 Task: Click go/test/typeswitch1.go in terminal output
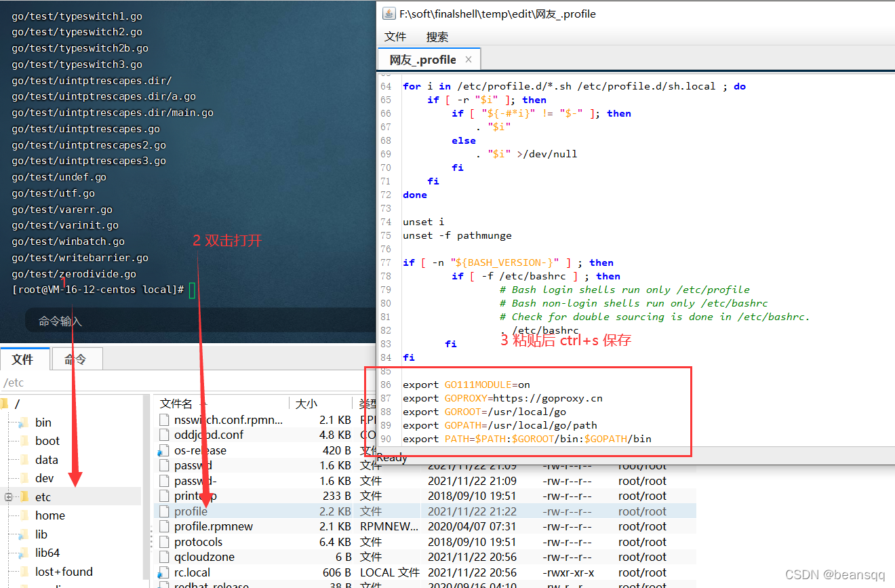tap(77, 16)
